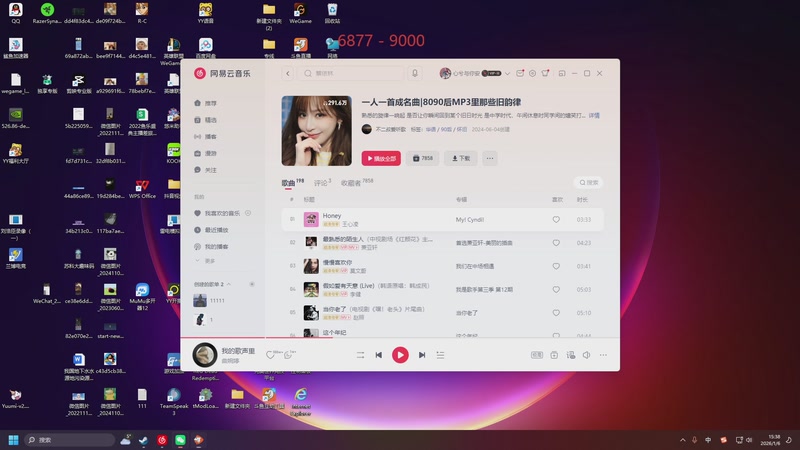This screenshot has height=450, width=800.
Task: Click the user avatar in title bar
Action: click(x=445, y=73)
